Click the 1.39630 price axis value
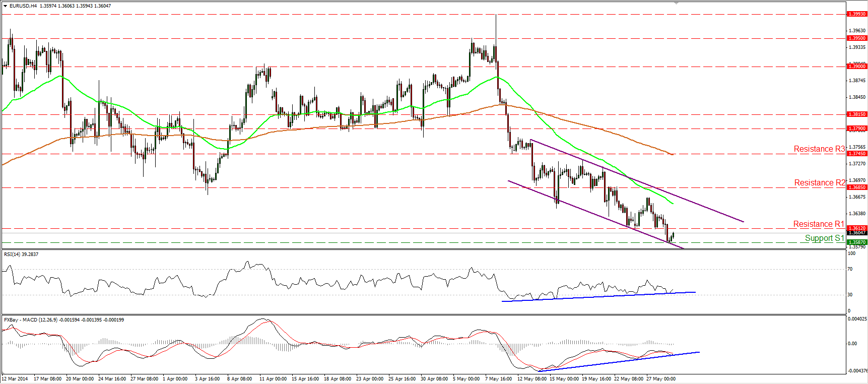 click(857, 31)
